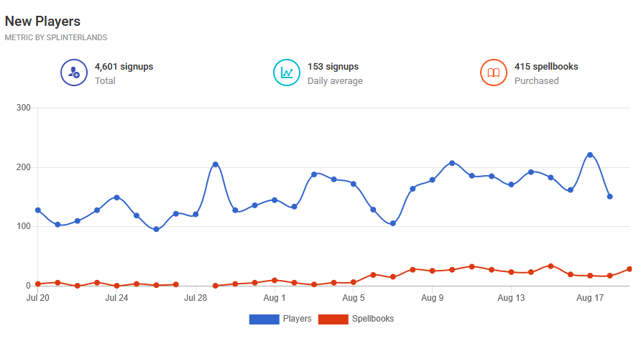Select the first Spellbooks point at Jul 20
This screenshot has height=341, width=644.
(x=38, y=284)
